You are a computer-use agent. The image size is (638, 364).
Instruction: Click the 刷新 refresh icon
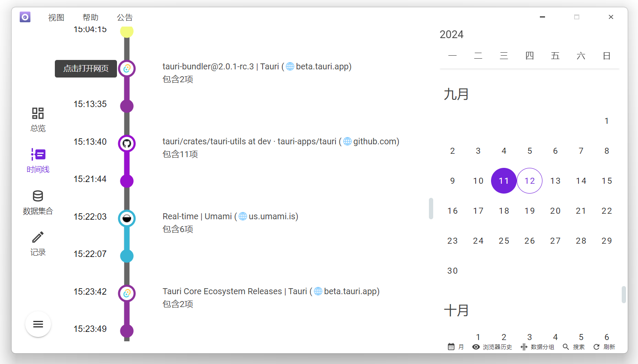(x=596, y=347)
